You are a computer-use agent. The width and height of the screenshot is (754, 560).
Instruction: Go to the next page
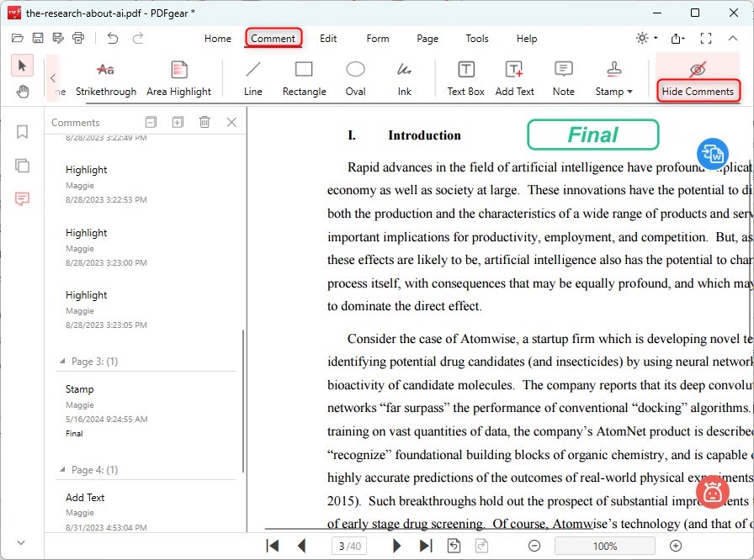point(396,546)
